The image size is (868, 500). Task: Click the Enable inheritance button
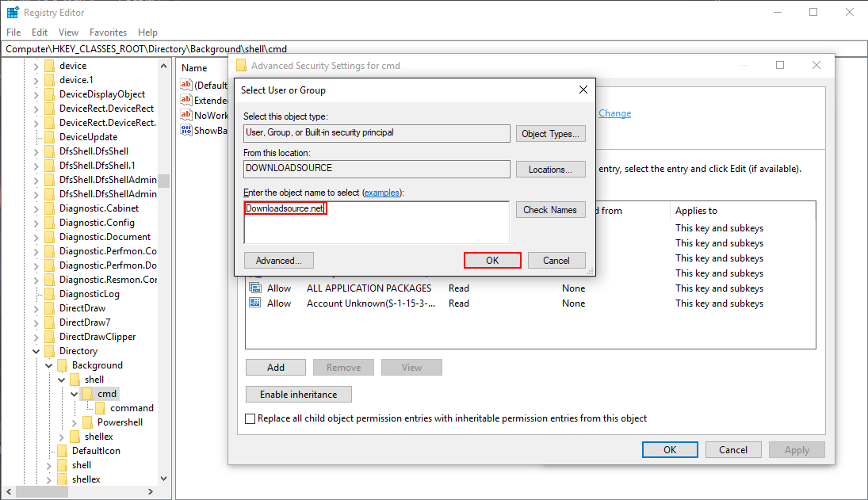[298, 395]
